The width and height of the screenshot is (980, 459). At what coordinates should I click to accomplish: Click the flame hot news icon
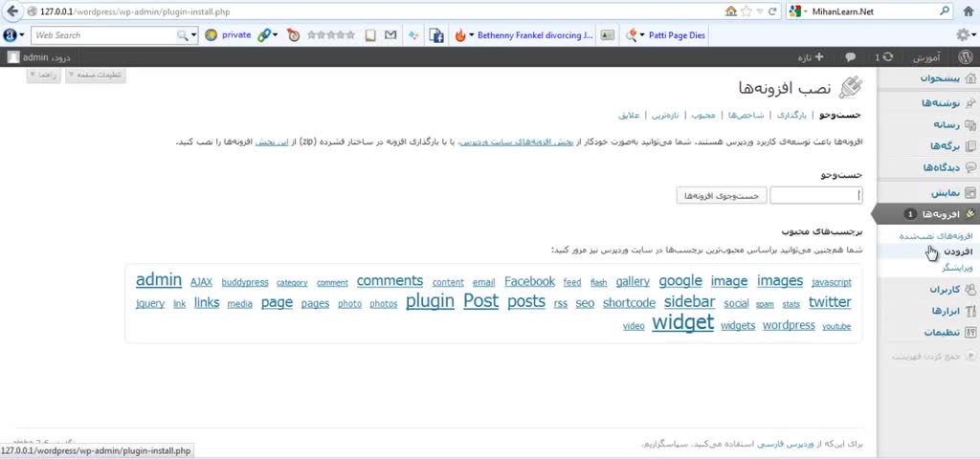click(x=460, y=35)
